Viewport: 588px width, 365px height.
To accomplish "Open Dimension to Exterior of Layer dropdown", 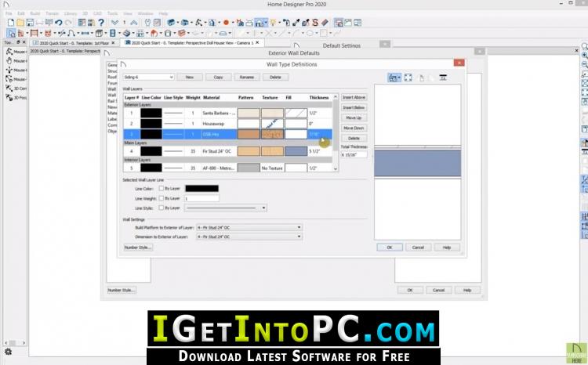I will tap(249, 237).
